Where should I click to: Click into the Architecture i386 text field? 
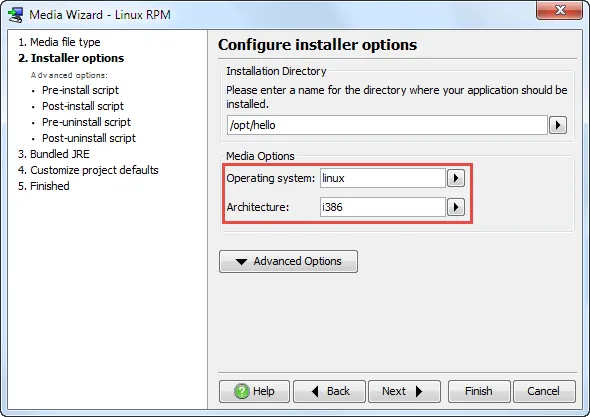pos(383,207)
